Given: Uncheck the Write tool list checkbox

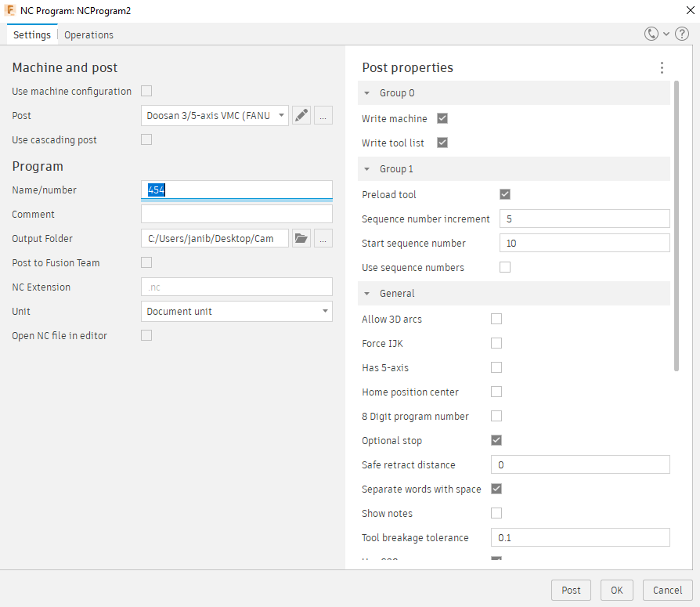Looking at the screenshot, I should click(442, 143).
